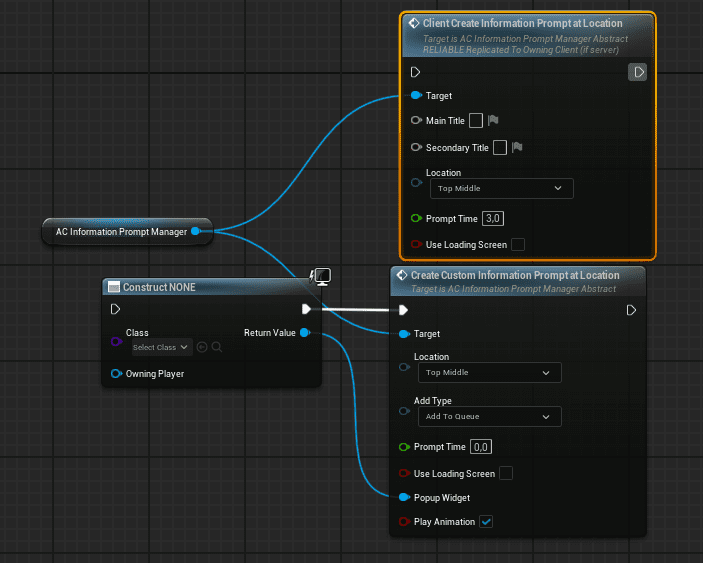
Task: Click output pin of AC Information Prompt Manager
Action: 195,231
